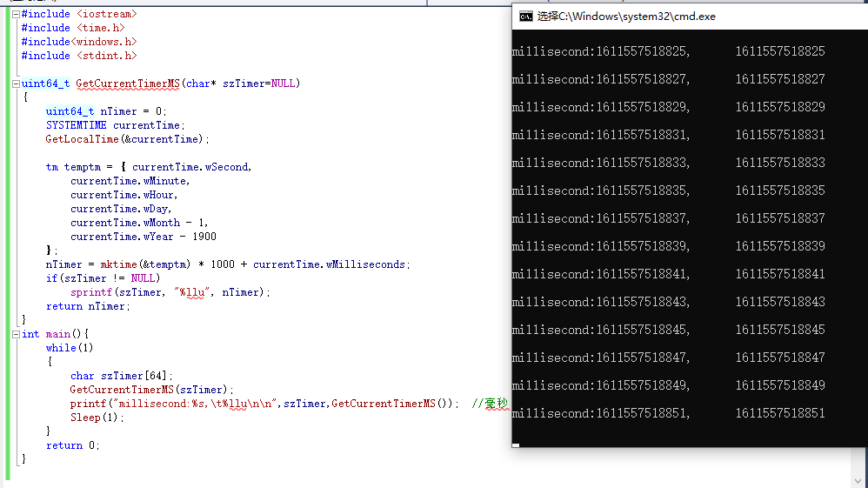
Task: Click the 'SYSTEMTIME currentTime;' line
Action: click(115, 125)
